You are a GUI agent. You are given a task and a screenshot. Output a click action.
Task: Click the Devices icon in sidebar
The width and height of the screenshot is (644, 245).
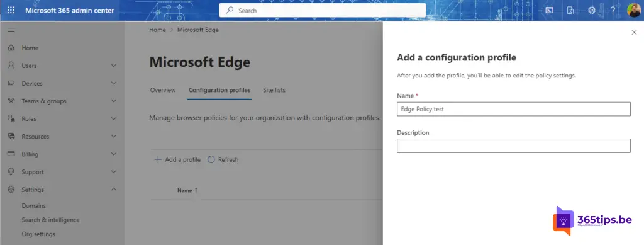coord(11,83)
